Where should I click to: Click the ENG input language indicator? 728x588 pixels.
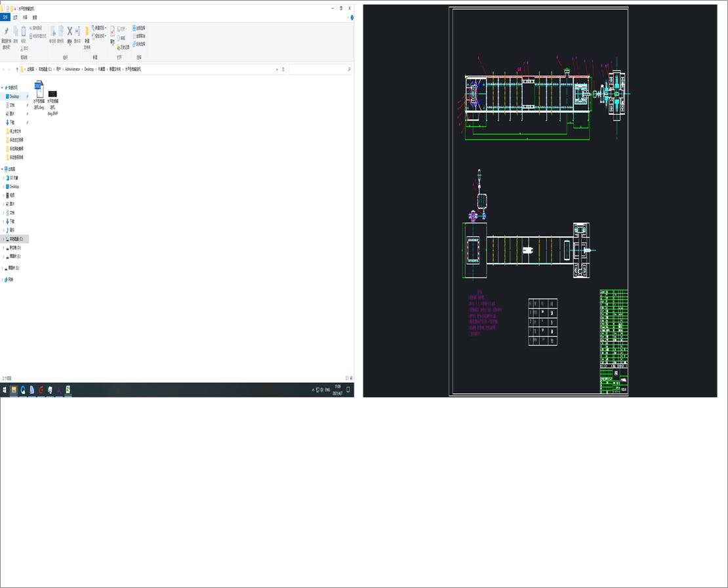[327, 390]
